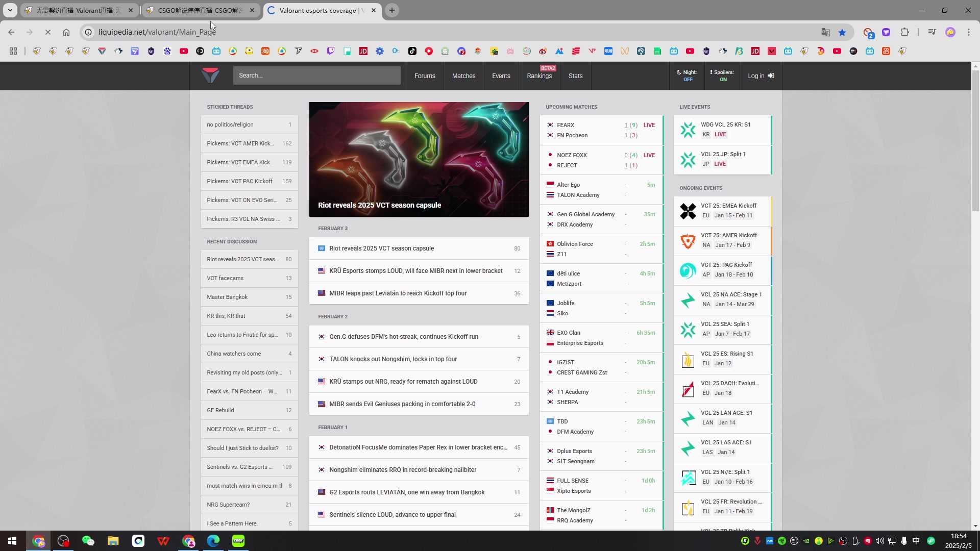Switch to the CSGO解说 browser tab
980x551 pixels.
pyautogui.click(x=201, y=10)
